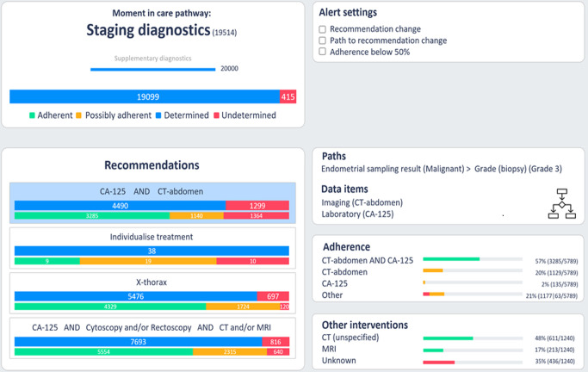This screenshot has width=588, height=372.
Task: Click the red 415 undetermined segment
Action: [288, 97]
